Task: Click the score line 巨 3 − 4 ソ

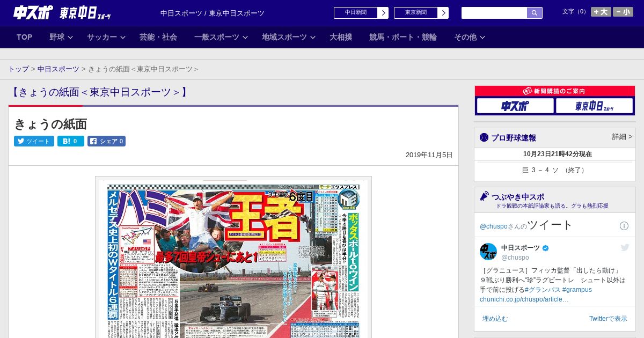Action: pyautogui.click(x=555, y=170)
